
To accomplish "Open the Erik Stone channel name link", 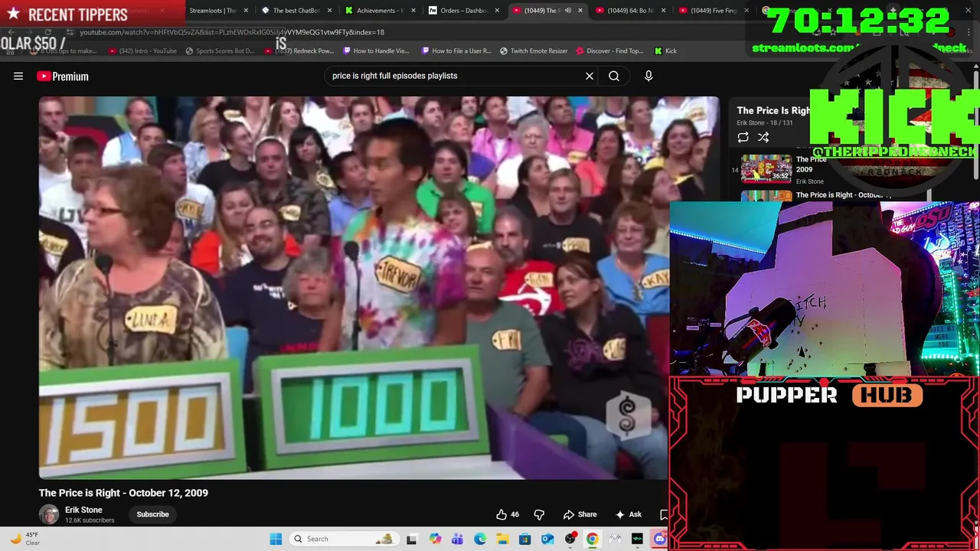I will pos(83,510).
